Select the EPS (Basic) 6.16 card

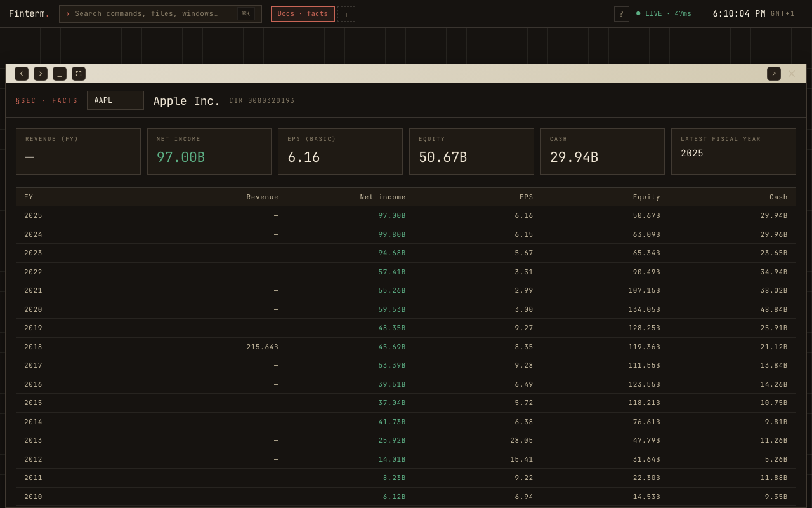pyautogui.click(x=340, y=151)
